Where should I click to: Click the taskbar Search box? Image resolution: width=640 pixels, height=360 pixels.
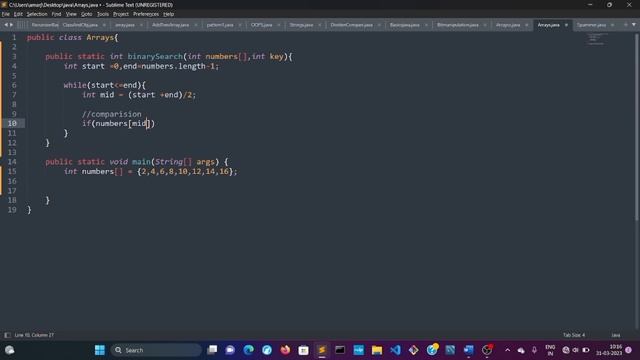point(156,350)
